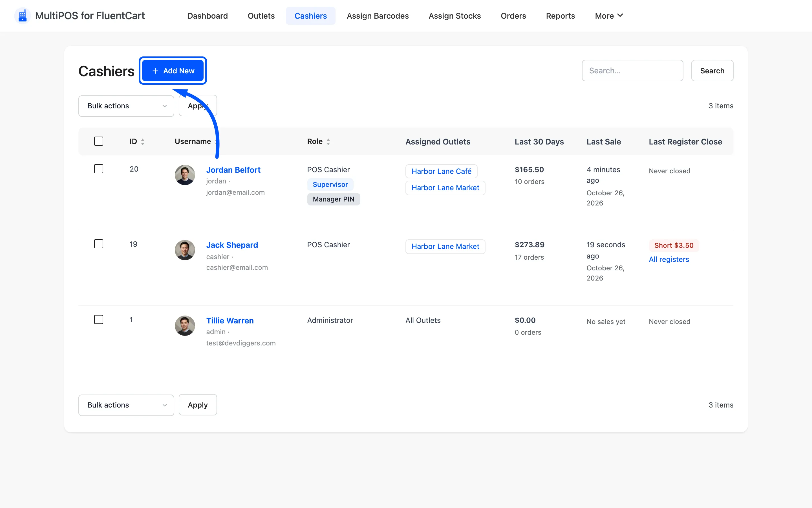Click the plus Add New button
The image size is (812, 508).
coord(173,71)
